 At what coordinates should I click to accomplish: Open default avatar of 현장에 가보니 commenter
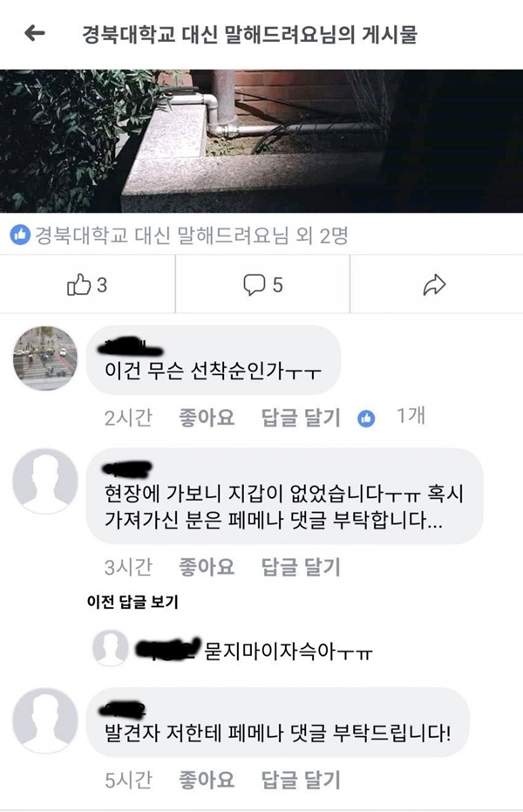(x=45, y=481)
